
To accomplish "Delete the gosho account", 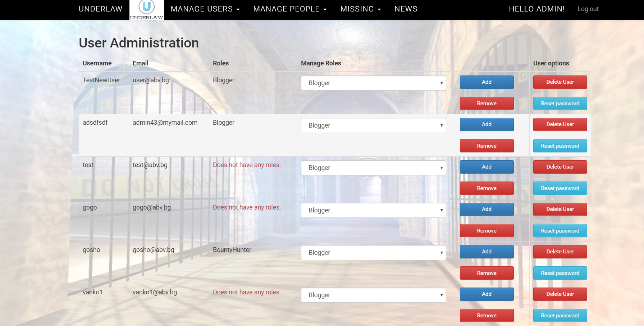I will 560,252.
